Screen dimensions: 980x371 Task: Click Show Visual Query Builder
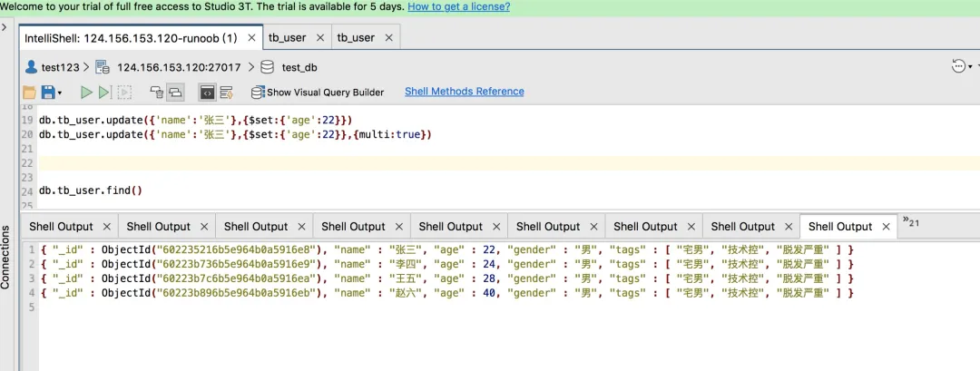318,92
